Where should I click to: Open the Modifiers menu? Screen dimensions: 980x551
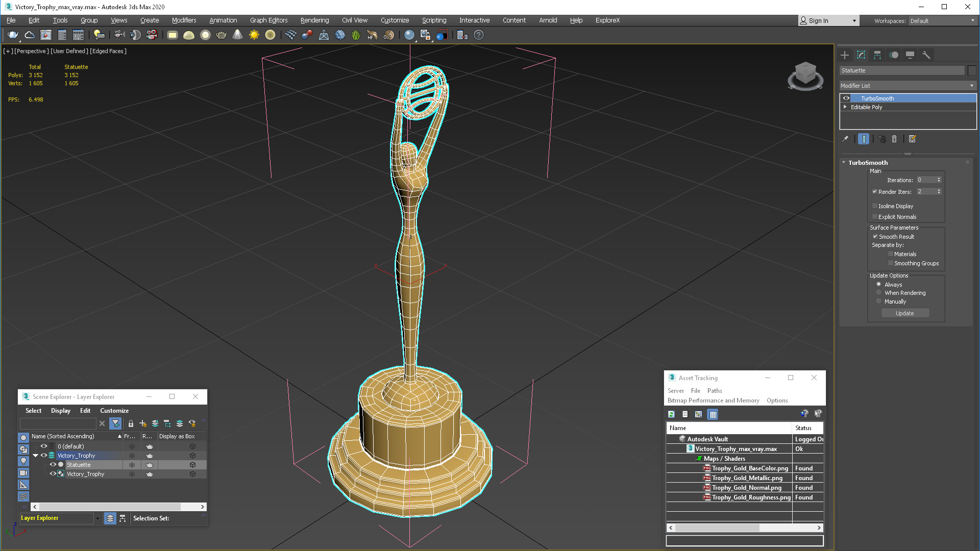coord(184,20)
